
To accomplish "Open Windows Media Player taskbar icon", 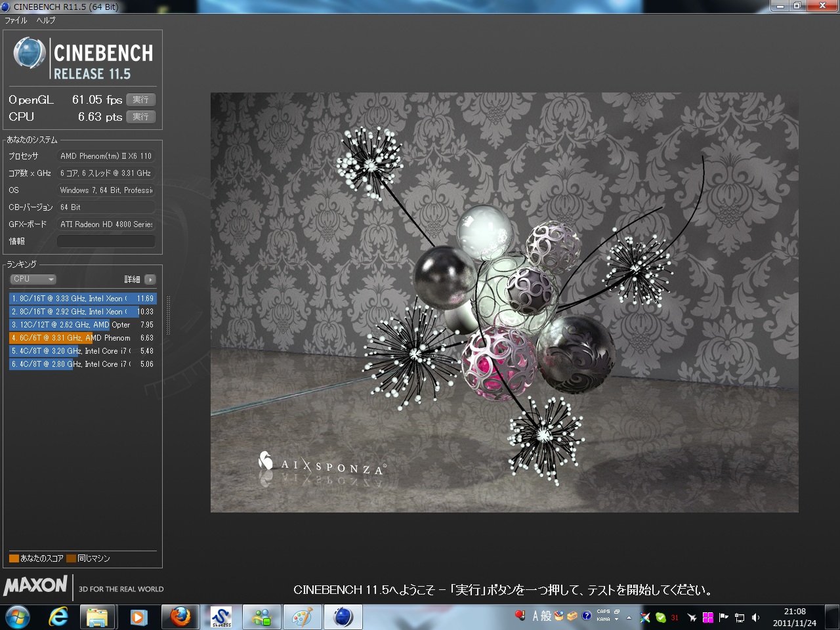I will pyautogui.click(x=138, y=618).
